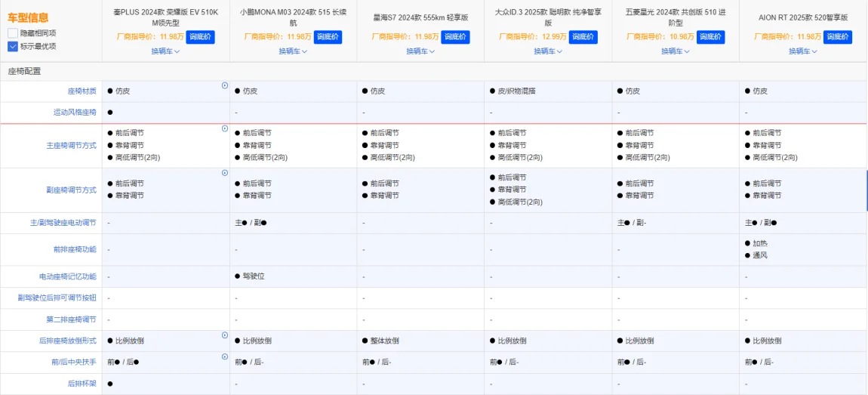Click the 后排杯架 row label
868x395 pixels.
click(82, 384)
